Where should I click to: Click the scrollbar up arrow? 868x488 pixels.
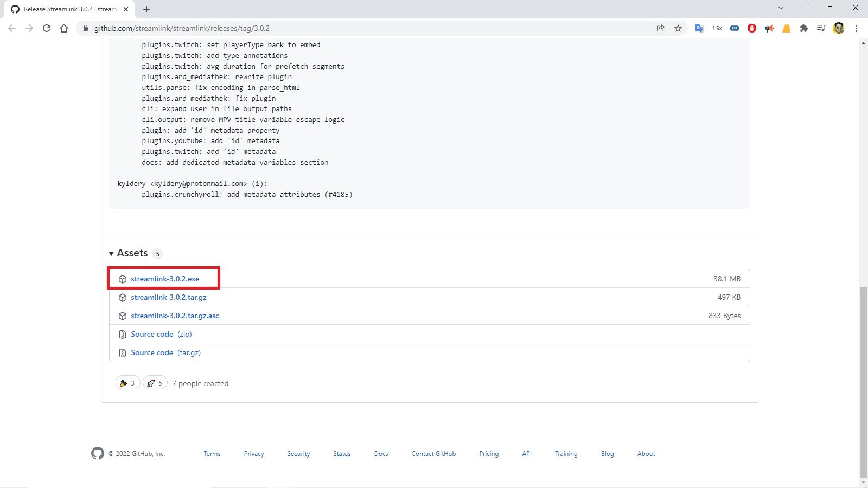[863, 43]
